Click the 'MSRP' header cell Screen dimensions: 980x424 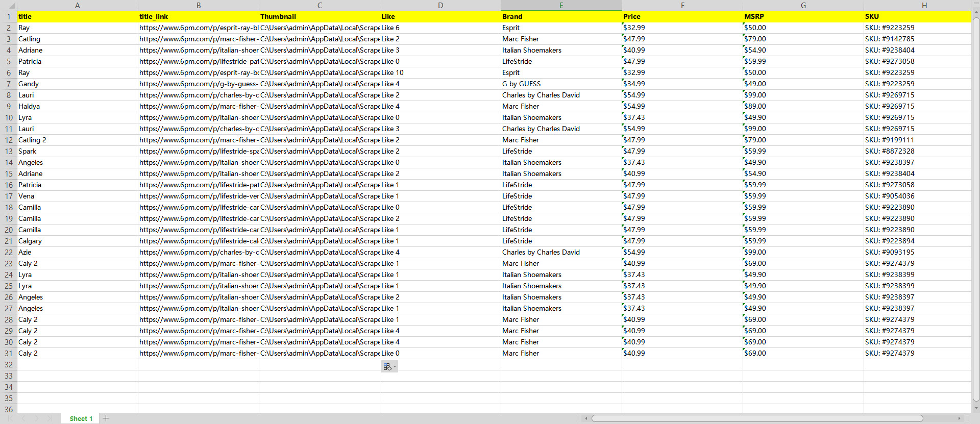pyautogui.click(x=803, y=16)
